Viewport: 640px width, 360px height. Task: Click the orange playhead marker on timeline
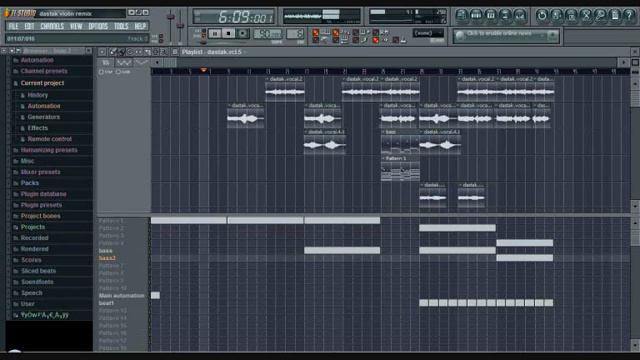(204, 70)
